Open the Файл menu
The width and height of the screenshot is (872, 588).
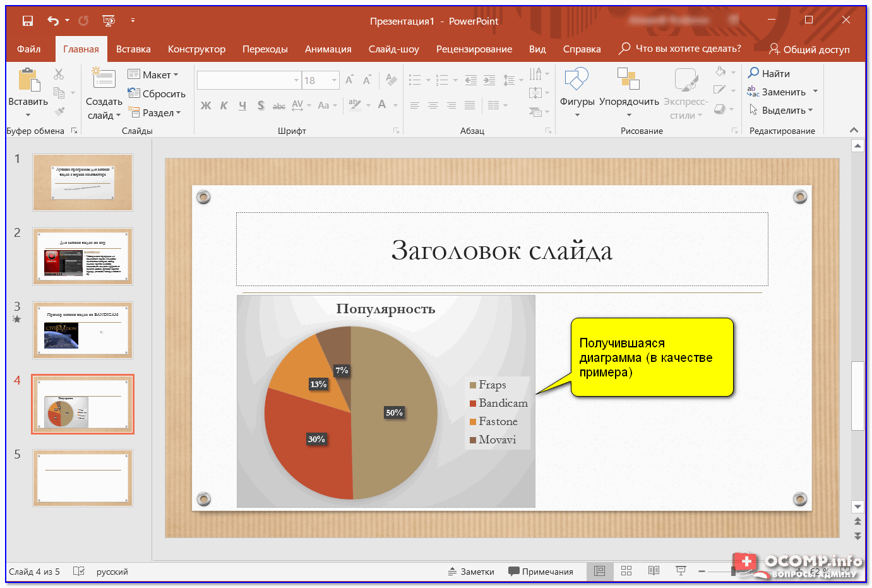point(29,49)
